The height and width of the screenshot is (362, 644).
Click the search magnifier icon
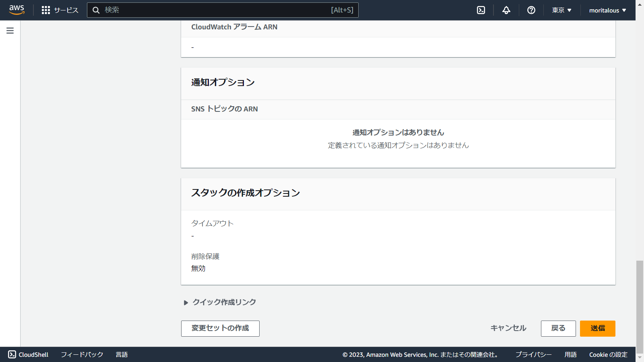point(96,10)
